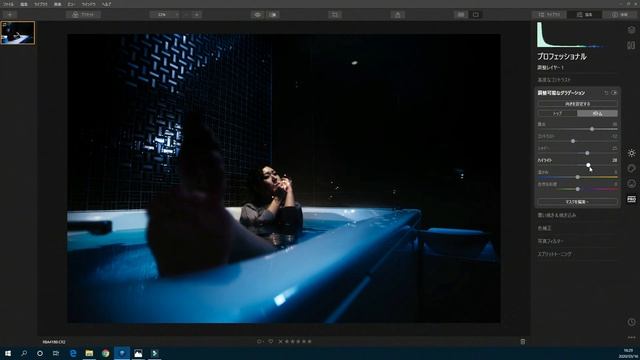The width and height of the screenshot is (640, 360).
Task: Collapse the 調整可能なグラデーション tool header
Action: 562,93
